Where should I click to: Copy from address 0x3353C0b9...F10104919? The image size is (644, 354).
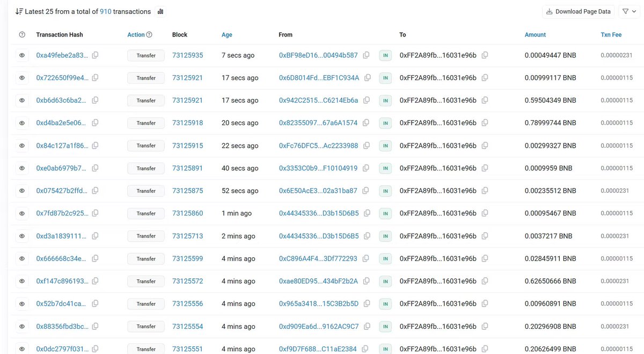366,168
